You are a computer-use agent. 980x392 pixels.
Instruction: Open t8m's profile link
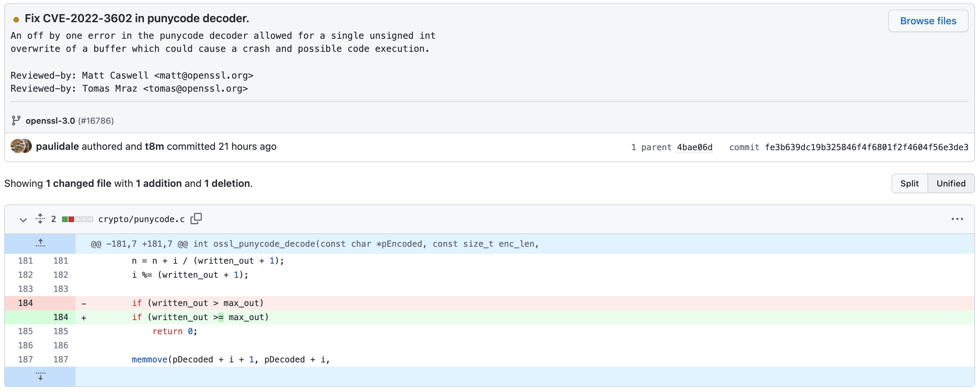154,146
